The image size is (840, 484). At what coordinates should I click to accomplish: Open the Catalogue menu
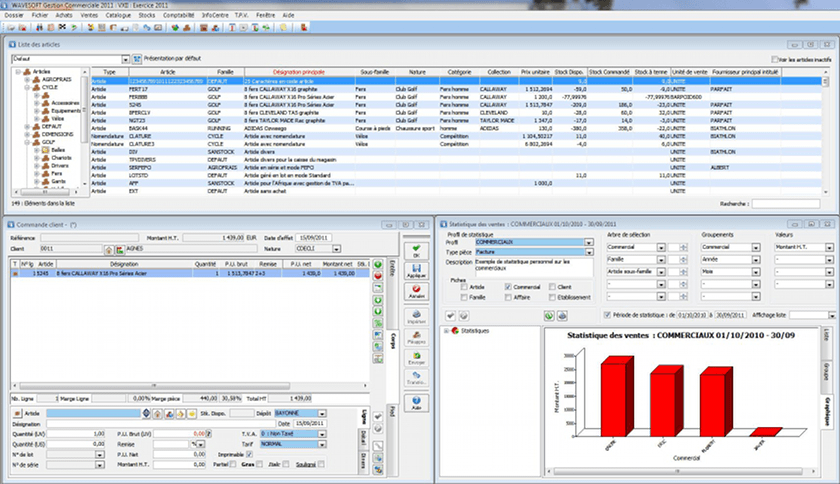(118, 16)
